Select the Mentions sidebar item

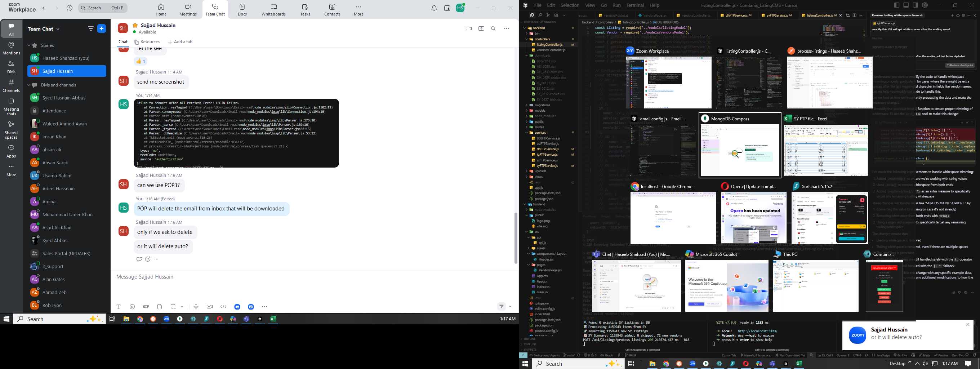point(11,48)
